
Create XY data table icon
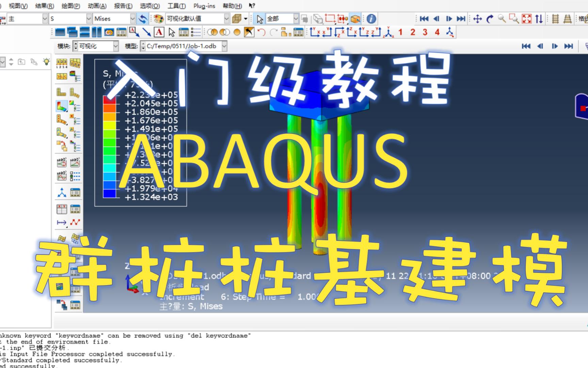pos(62,209)
